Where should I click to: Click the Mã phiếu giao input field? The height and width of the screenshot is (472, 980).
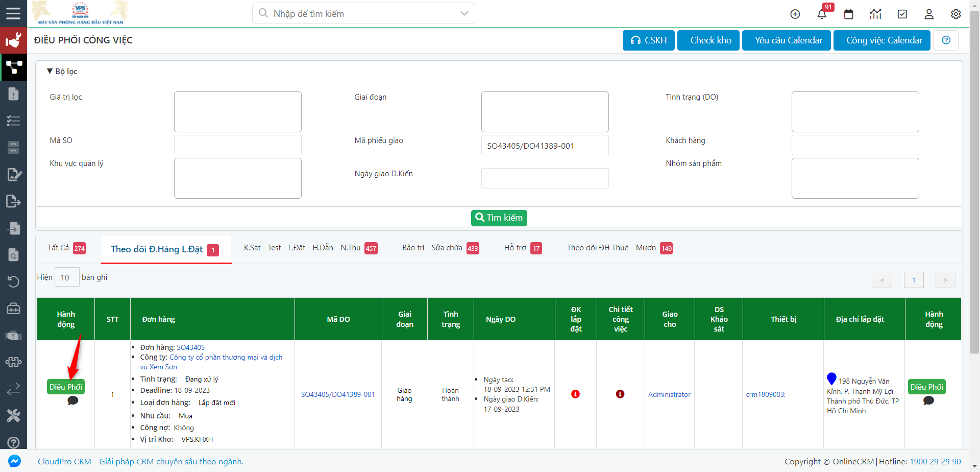(x=545, y=145)
